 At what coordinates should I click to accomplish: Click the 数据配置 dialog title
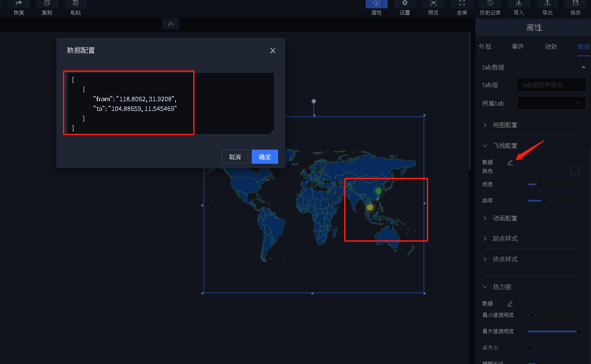pos(81,50)
